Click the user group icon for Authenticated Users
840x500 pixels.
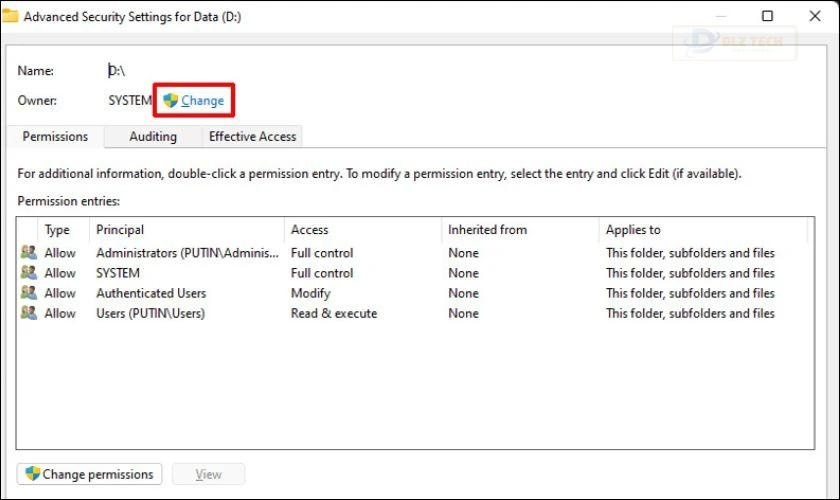click(x=28, y=293)
